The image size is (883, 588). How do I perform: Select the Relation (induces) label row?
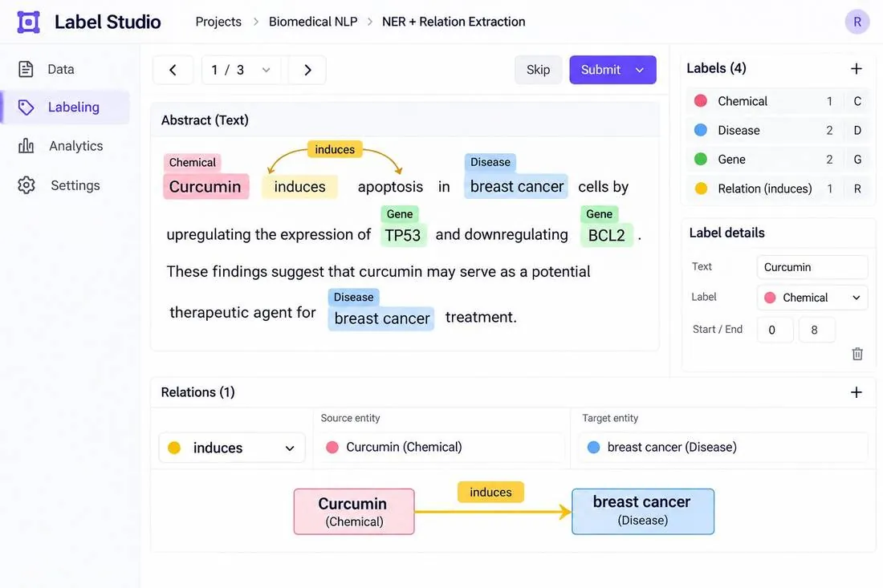777,189
